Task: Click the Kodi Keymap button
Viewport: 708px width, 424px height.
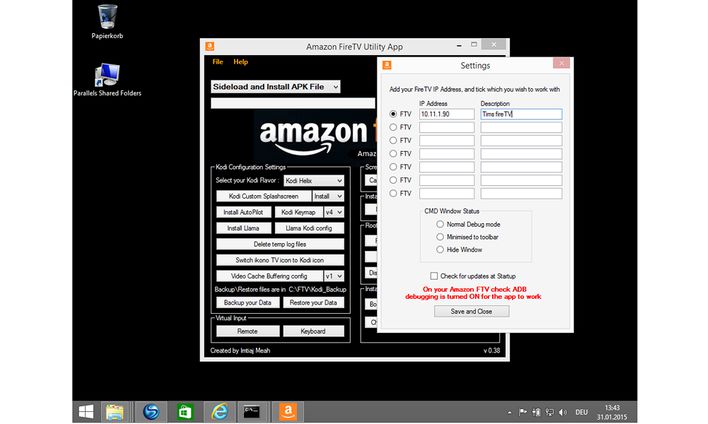Action: [298, 212]
